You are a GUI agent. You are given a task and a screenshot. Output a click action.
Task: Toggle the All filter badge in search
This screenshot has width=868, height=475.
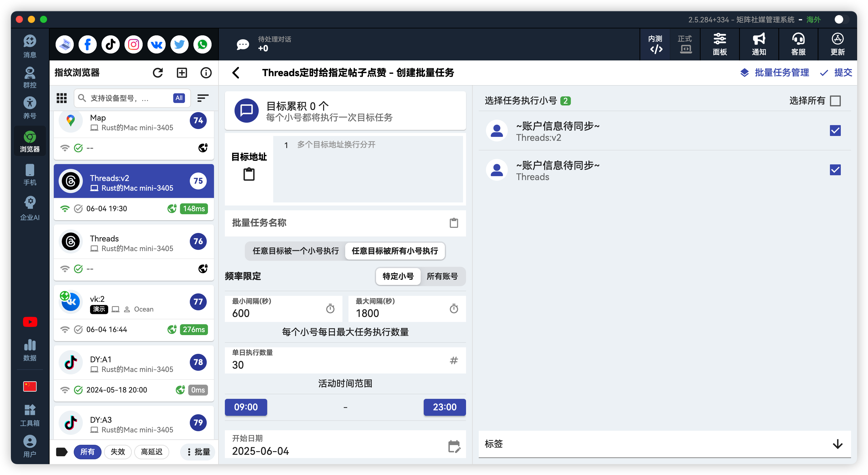click(x=179, y=98)
